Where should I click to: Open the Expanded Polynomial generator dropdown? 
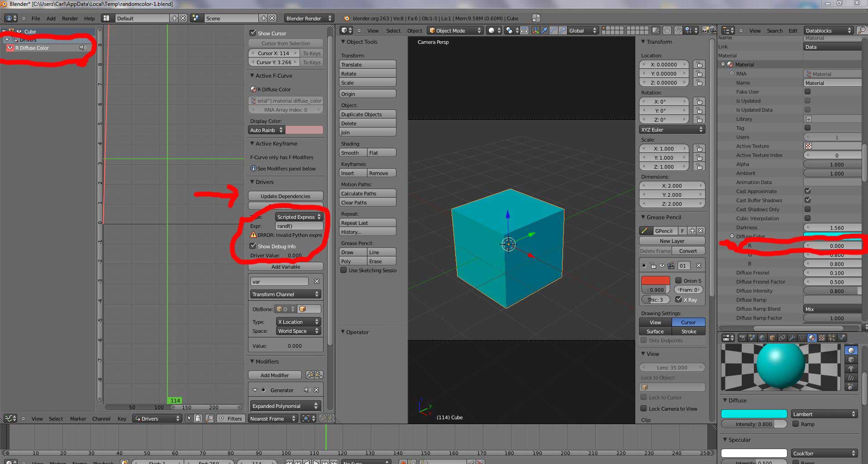[x=285, y=406]
